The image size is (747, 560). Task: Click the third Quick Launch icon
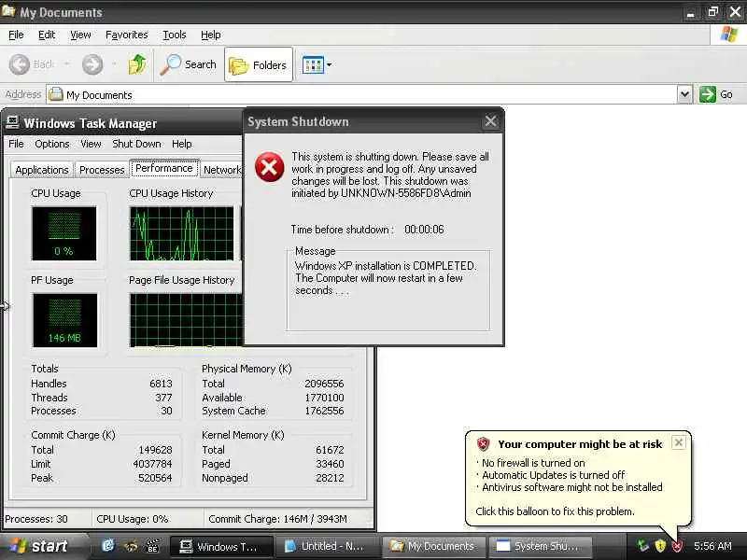click(x=152, y=546)
